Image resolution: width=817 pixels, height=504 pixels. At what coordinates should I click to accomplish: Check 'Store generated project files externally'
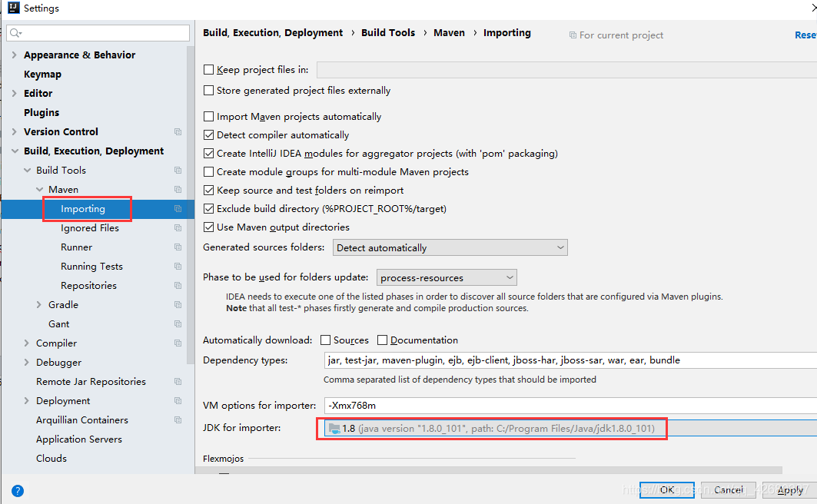click(208, 90)
